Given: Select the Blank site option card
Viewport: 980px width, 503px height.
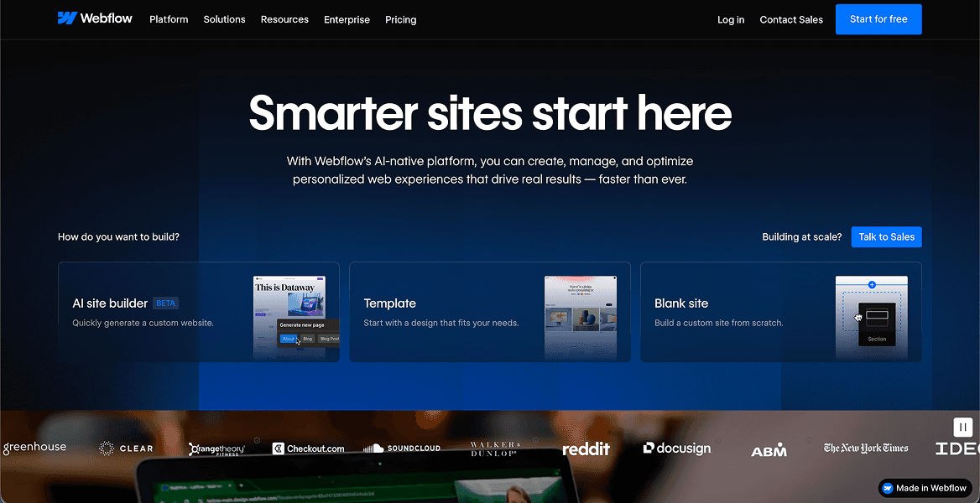Looking at the screenshot, I should (x=780, y=312).
